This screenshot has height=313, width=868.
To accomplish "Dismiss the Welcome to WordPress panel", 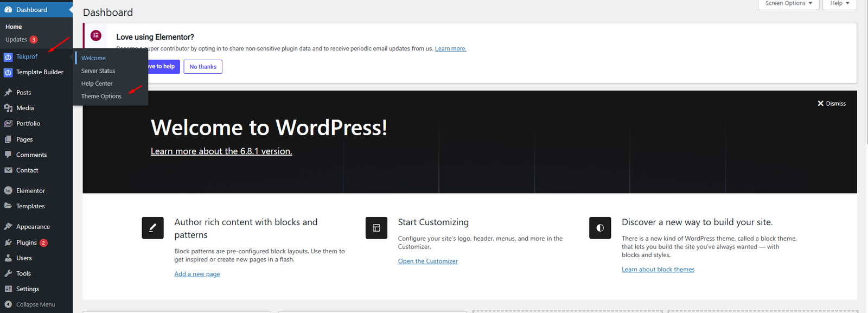I will tap(832, 104).
